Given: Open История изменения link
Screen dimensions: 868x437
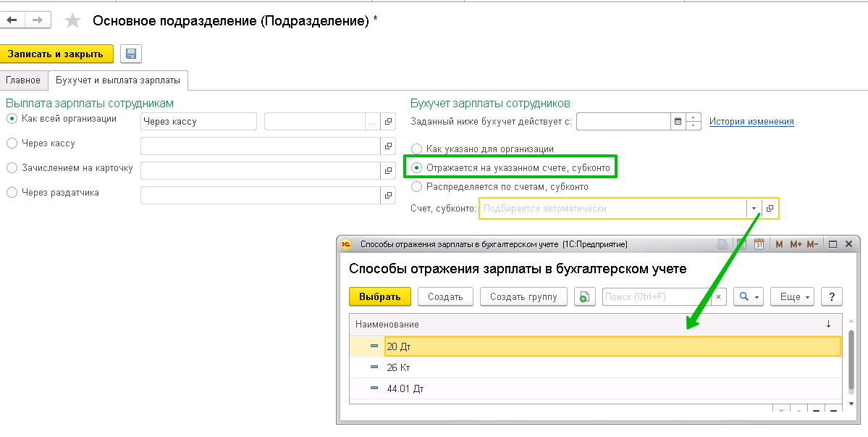Looking at the screenshot, I should 751,121.
